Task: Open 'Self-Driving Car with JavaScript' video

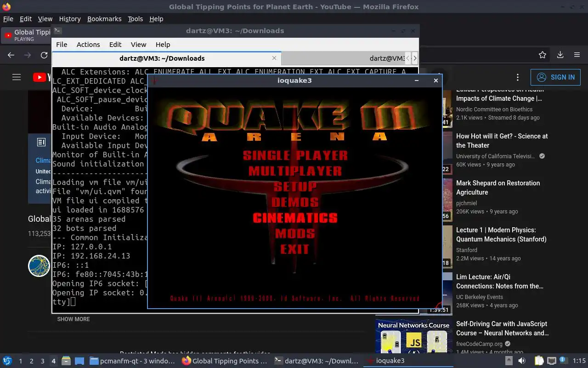Action: (502, 328)
